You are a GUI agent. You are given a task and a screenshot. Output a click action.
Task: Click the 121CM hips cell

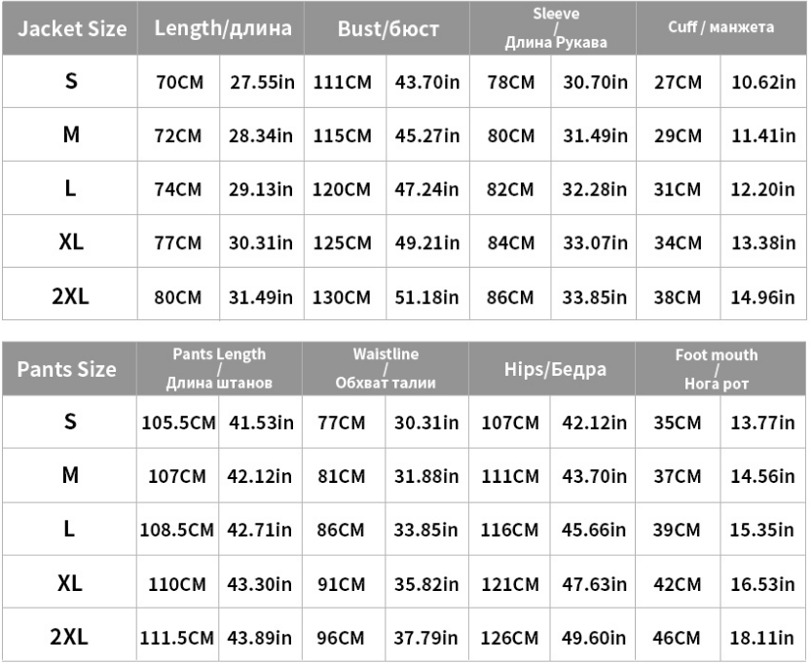pos(510,585)
